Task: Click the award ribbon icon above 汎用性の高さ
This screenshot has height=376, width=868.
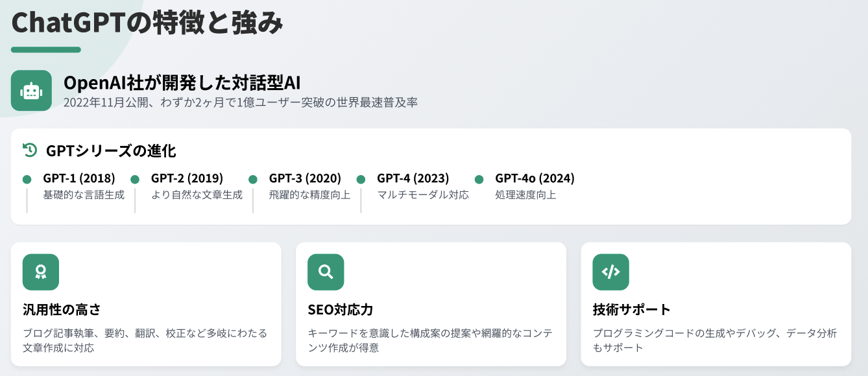Action: [x=41, y=272]
